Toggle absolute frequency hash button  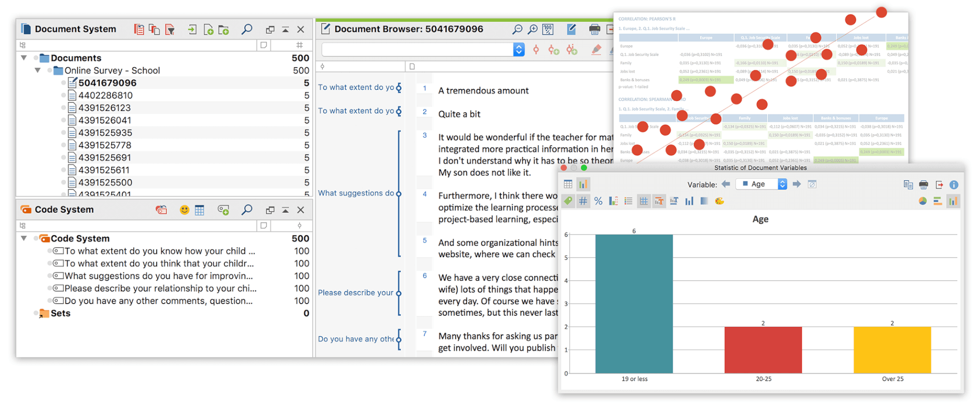tap(583, 201)
